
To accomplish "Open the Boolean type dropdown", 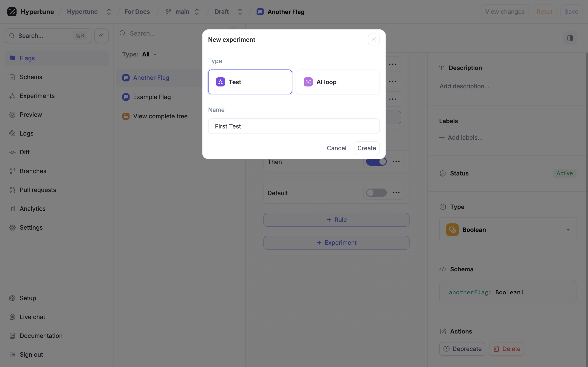I will pyautogui.click(x=508, y=230).
